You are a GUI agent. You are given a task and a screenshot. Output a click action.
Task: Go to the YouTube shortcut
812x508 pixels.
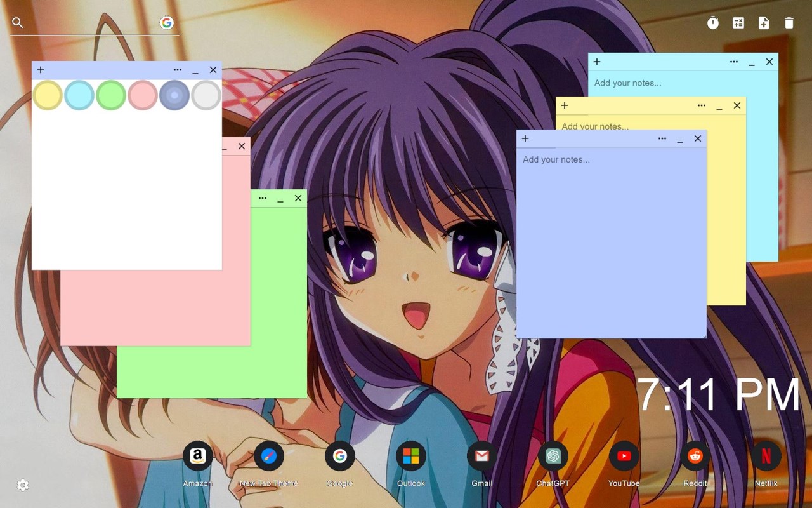(x=624, y=456)
